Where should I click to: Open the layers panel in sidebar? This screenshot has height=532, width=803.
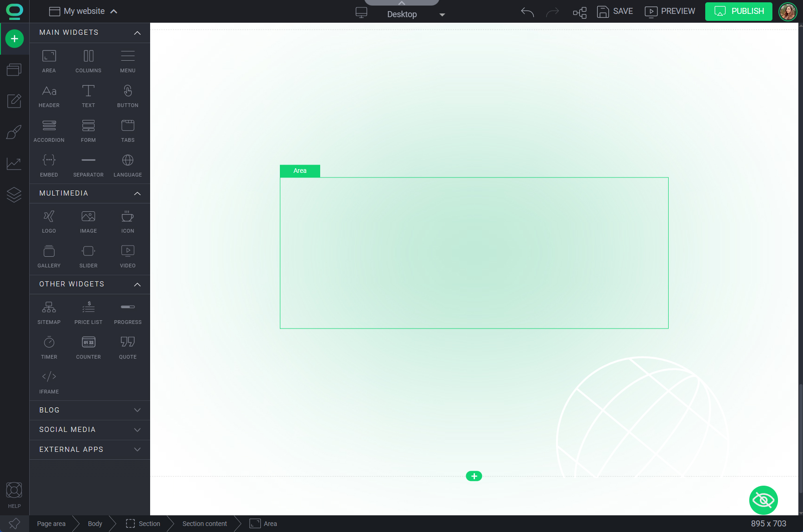14,195
